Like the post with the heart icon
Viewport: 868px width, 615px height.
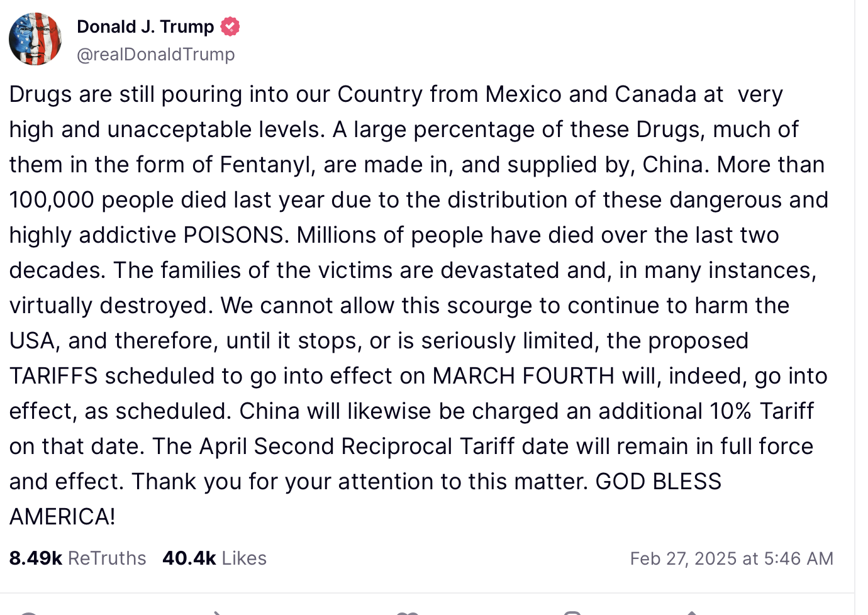(x=407, y=612)
